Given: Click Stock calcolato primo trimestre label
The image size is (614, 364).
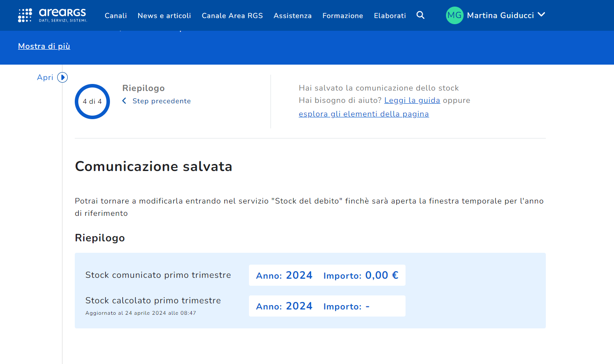Looking at the screenshot, I should tap(153, 301).
